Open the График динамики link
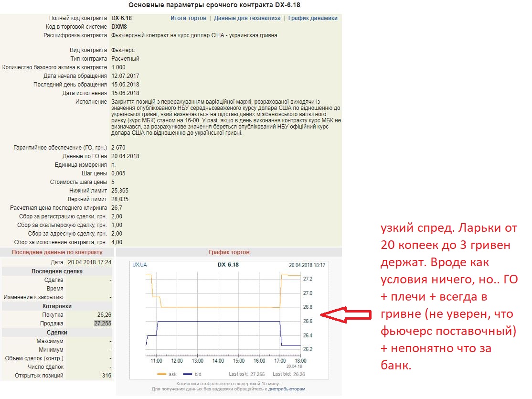The image size is (532, 399). [x=313, y=18]
